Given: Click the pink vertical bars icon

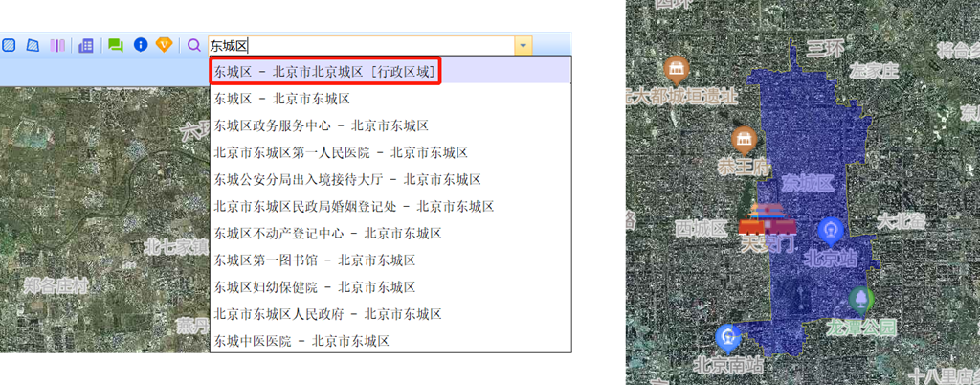Looking at the screenshot, I should (x=58, y=45).
